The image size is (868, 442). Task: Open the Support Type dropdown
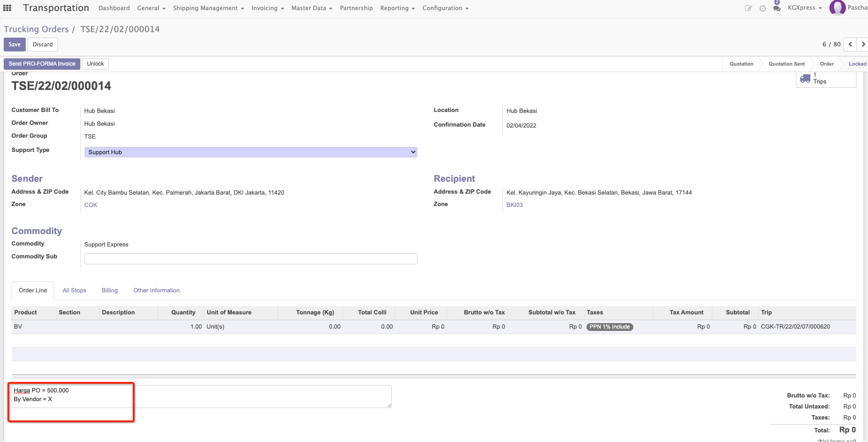click(251, 152)
